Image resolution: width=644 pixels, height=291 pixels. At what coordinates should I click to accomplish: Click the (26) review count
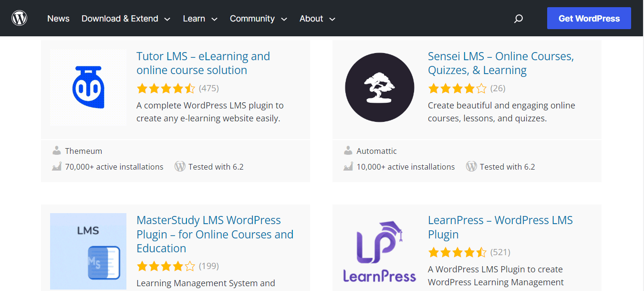pos(498,88)
